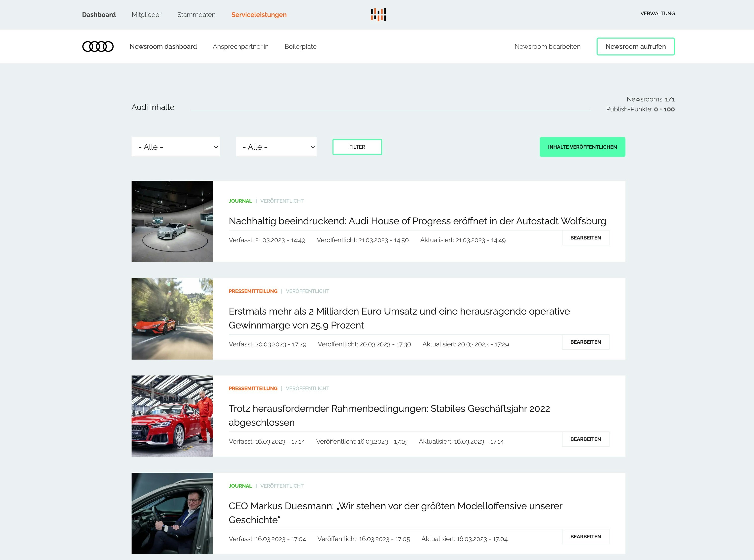Click Newsroom bearbeiten link
Screen dimensions: 754x560
pyautogui.click(x=548, y=47)
